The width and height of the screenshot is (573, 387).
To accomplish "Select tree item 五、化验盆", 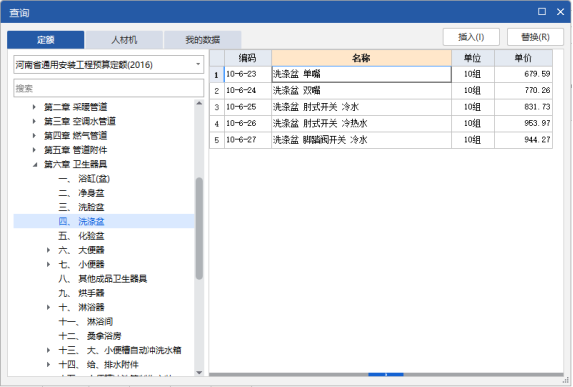I will (81, 236).
